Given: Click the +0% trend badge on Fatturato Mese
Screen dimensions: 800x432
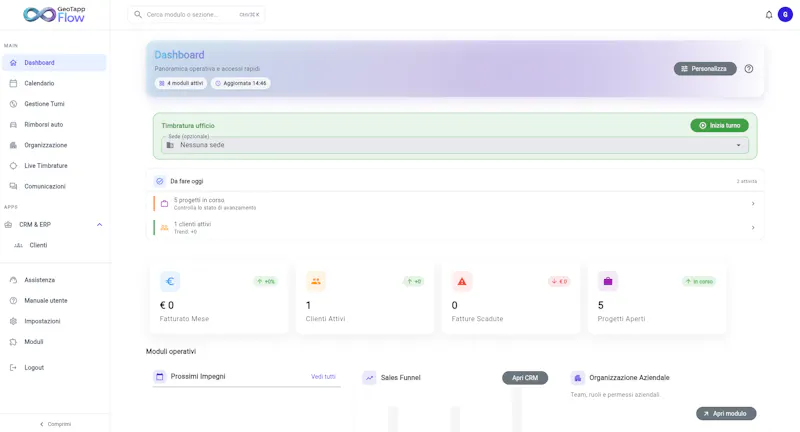Looking at the screenshot, I should (x=266, y=282).
